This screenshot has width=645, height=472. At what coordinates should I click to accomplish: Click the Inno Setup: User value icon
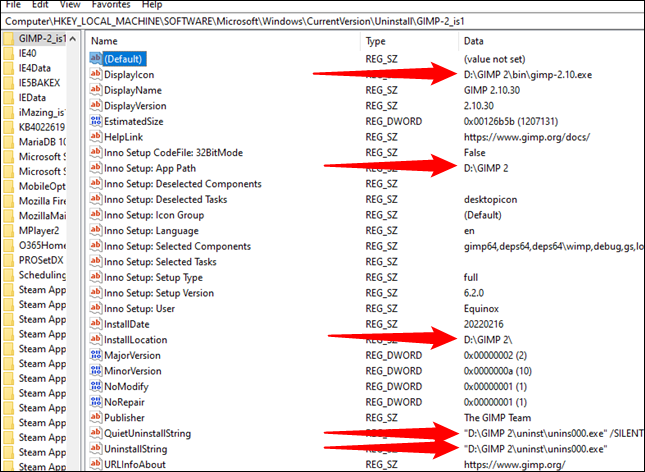click(x=95, y=308)
